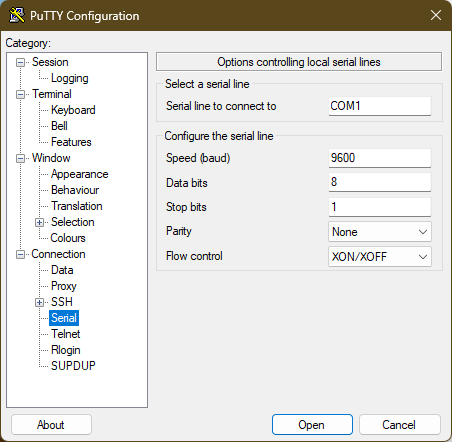
Task: Focus the Data bits field
Action: 380,182
